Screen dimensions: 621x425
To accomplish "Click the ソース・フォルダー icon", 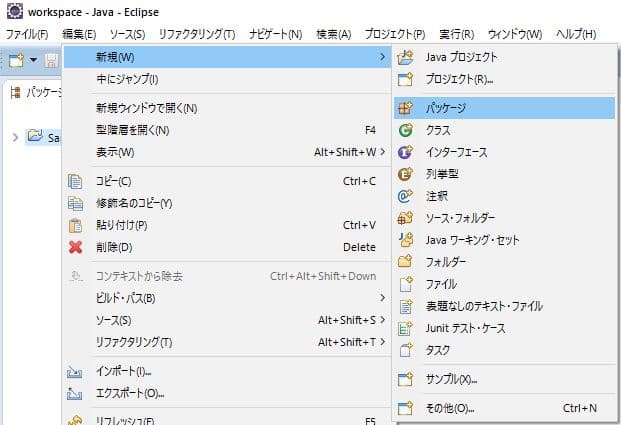I will tap(405, 218).
